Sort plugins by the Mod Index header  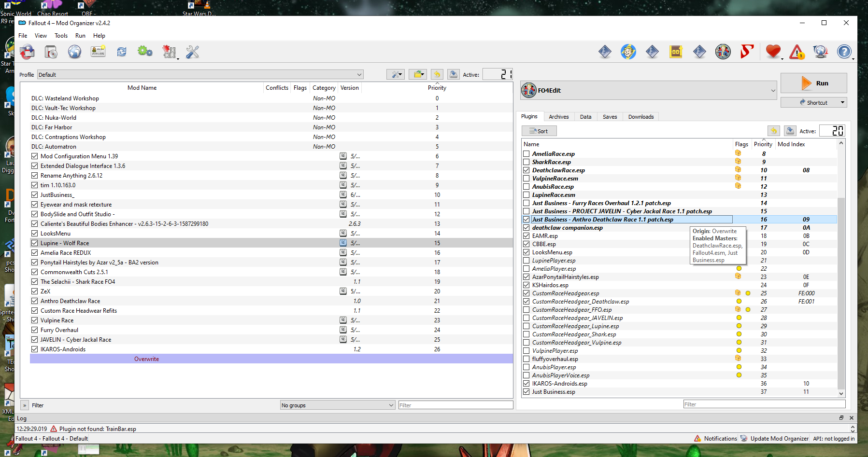(791, 144)
